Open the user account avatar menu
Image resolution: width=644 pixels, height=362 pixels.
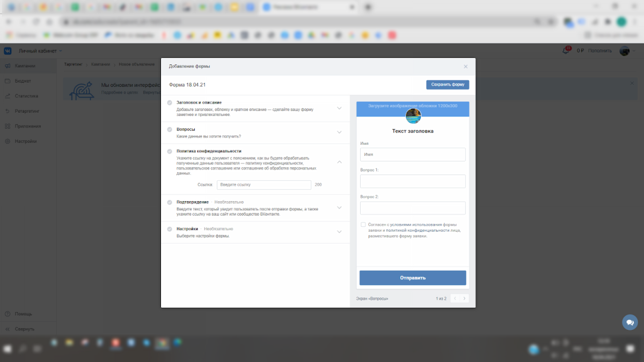tap(624, 50)
